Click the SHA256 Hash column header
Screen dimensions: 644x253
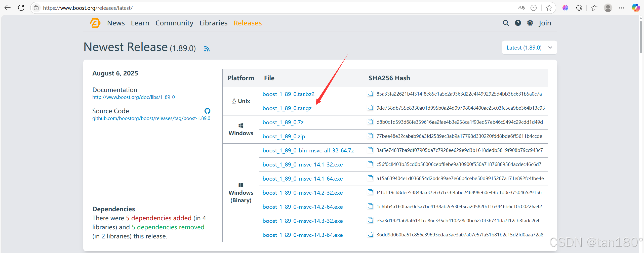[x=389, y=78]
